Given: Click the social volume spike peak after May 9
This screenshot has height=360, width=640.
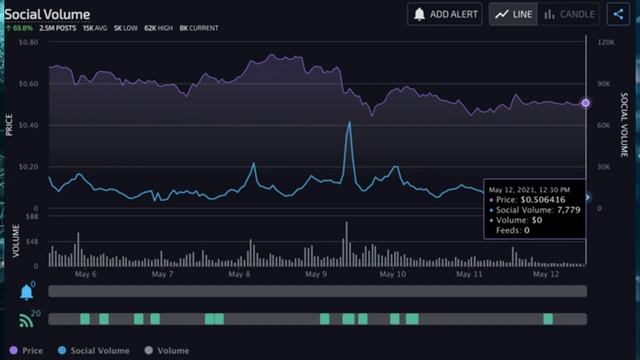Looking at the screenshot, I should tap(349, 122).
